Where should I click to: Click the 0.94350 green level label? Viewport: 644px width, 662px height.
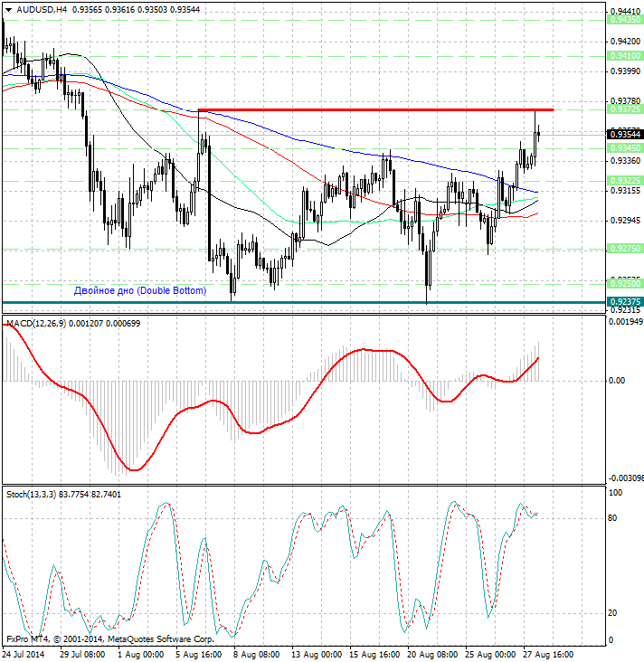coord(625,19)
